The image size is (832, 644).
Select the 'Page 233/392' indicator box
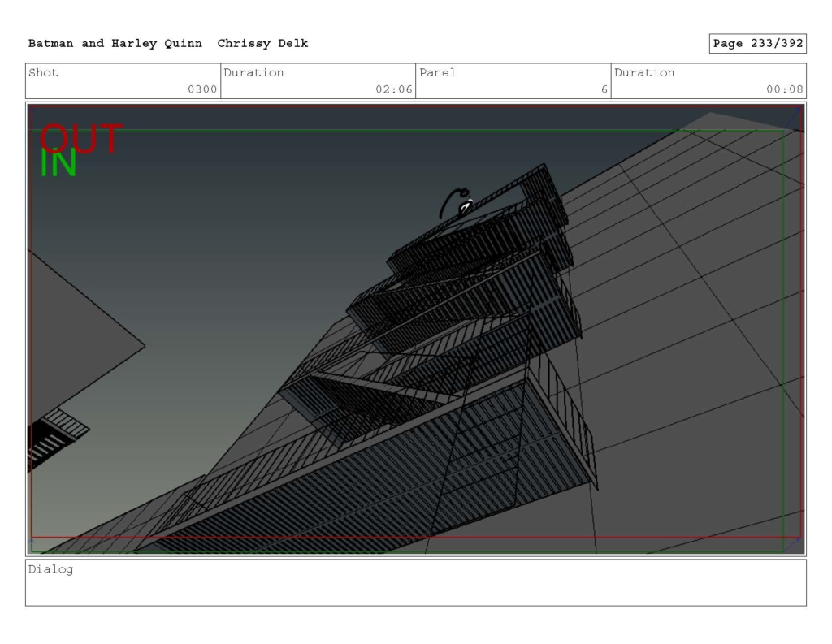tap(758, 44)
